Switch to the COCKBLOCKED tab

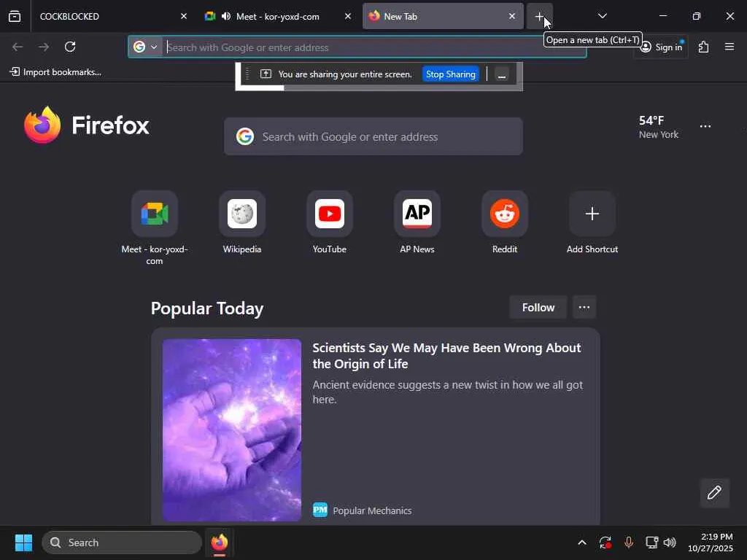tap(109, 16)
